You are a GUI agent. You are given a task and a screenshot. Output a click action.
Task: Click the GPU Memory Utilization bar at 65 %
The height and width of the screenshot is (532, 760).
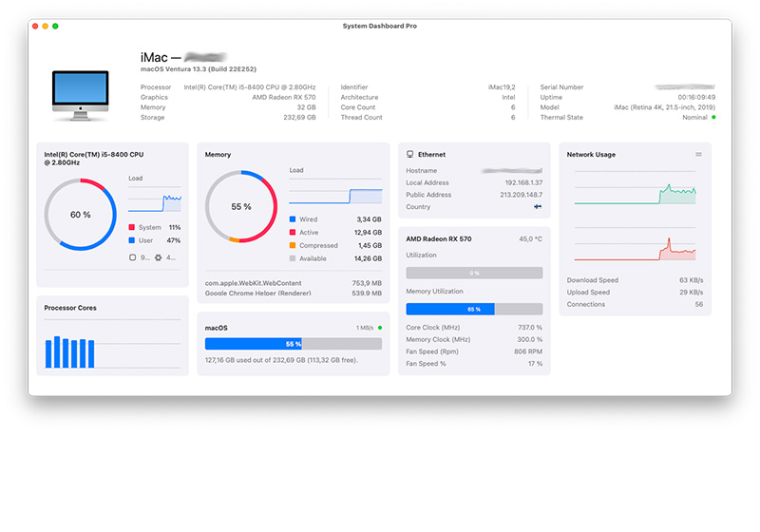[474, 309]
